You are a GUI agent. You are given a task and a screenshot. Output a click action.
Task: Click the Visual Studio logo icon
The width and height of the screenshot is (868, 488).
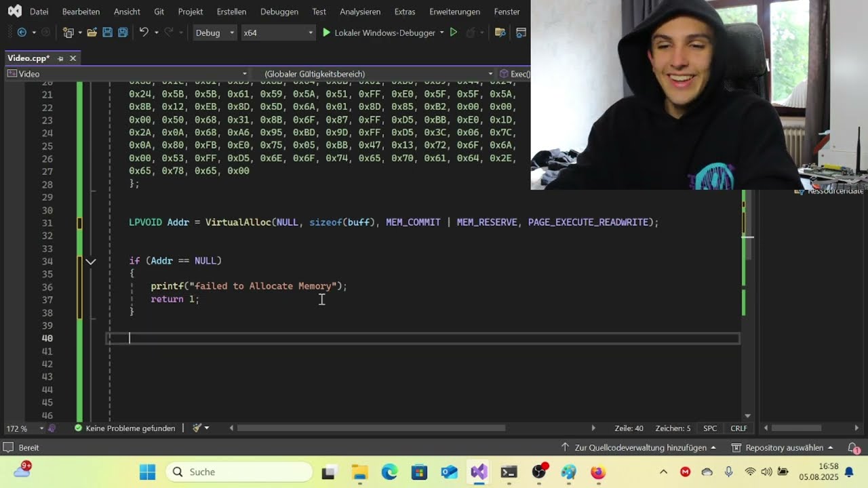coord(14,11)
